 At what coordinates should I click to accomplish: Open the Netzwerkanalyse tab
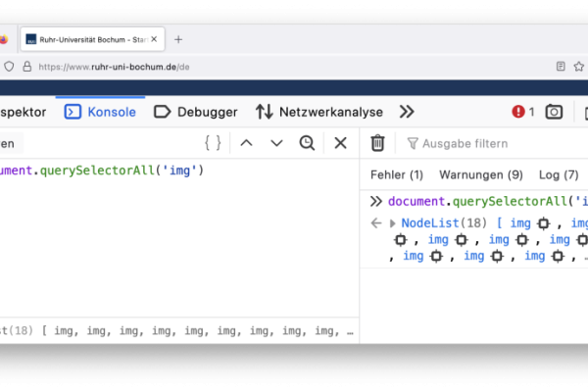point(319,112)
